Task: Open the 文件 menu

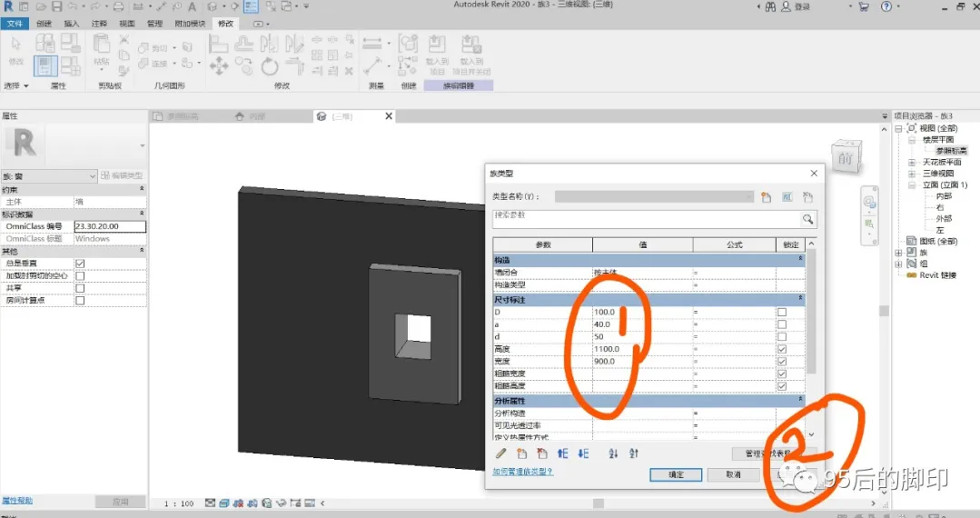Action: tap(15, 24)
